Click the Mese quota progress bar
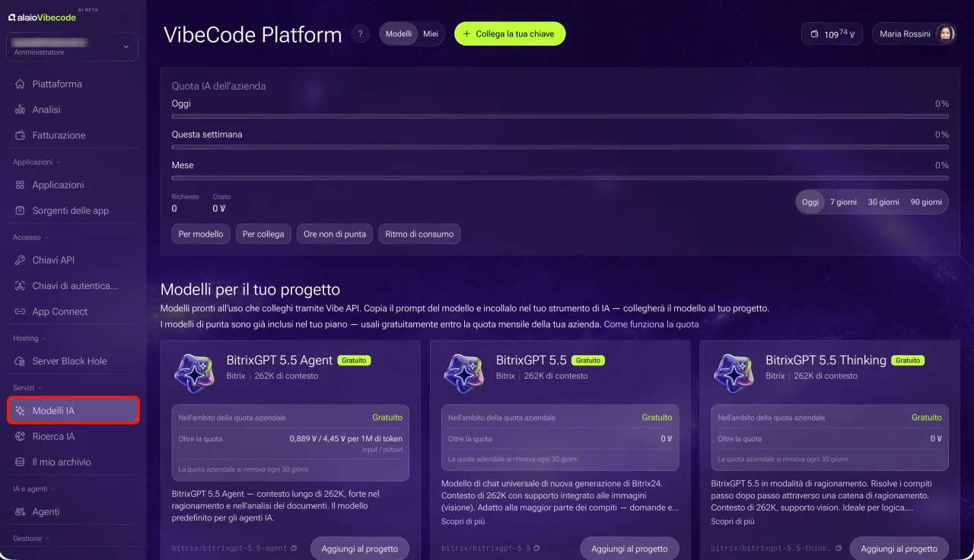Viewport: 974px width, 560px height. click(x=560, y=178)
